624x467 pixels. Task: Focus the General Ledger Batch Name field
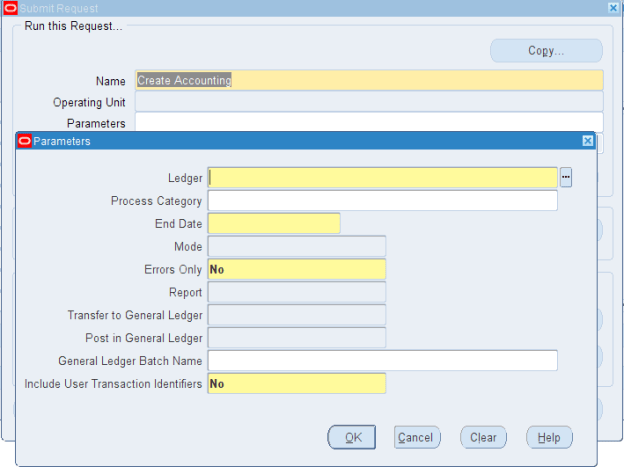(x=382, y=361)
